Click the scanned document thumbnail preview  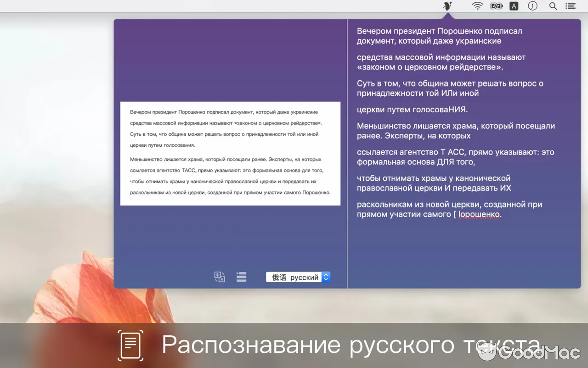coord(230,154)
